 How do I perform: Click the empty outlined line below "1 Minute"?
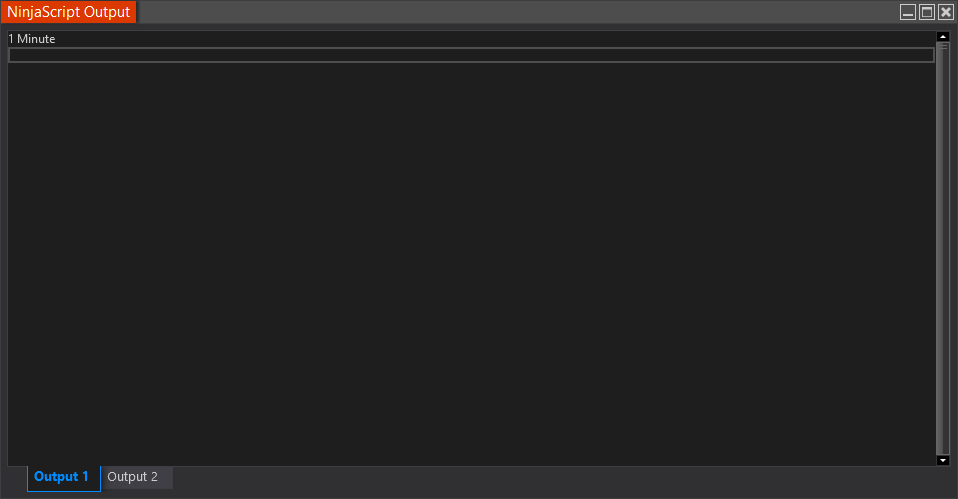coord(471,55)
